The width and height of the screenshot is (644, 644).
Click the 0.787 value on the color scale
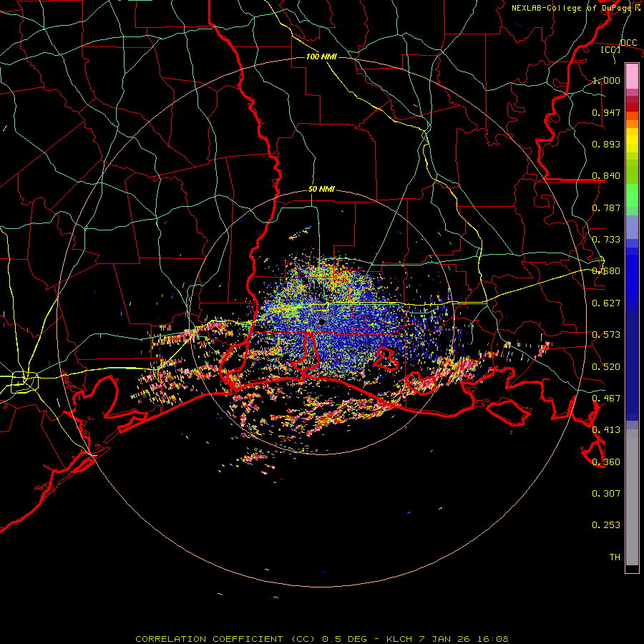point(606,208)
